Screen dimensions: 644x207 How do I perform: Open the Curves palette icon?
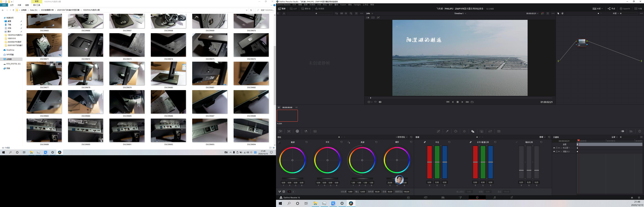point(438,131)
